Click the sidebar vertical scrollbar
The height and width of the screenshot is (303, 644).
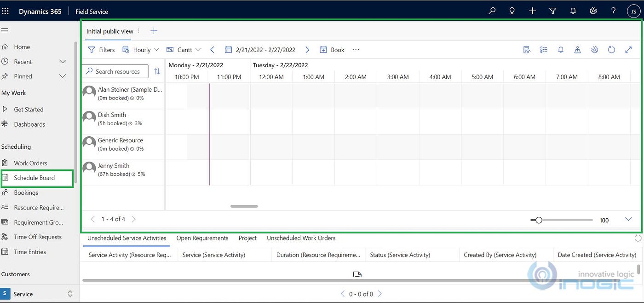coord(76,113)
